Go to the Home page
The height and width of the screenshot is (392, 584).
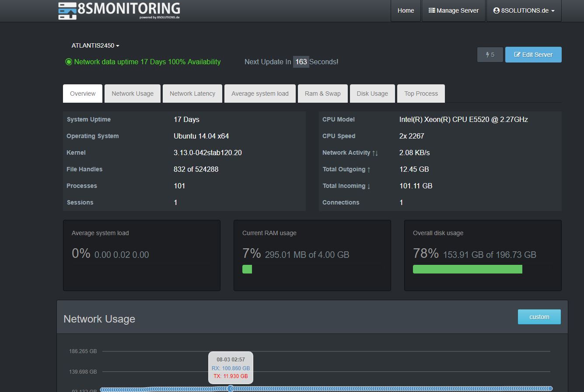pyautogui.click(x=406, y=10)
